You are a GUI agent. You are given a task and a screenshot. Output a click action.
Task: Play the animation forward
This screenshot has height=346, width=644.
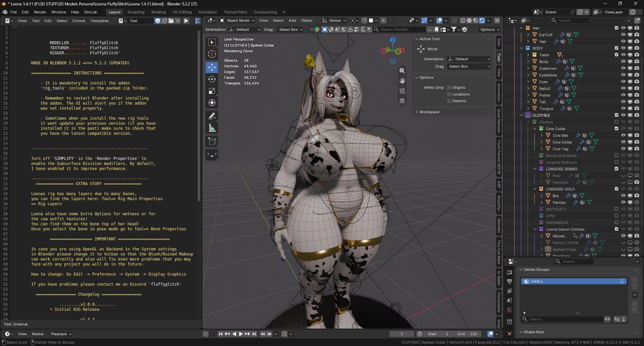pyautogui.click(x=240, y=334)
